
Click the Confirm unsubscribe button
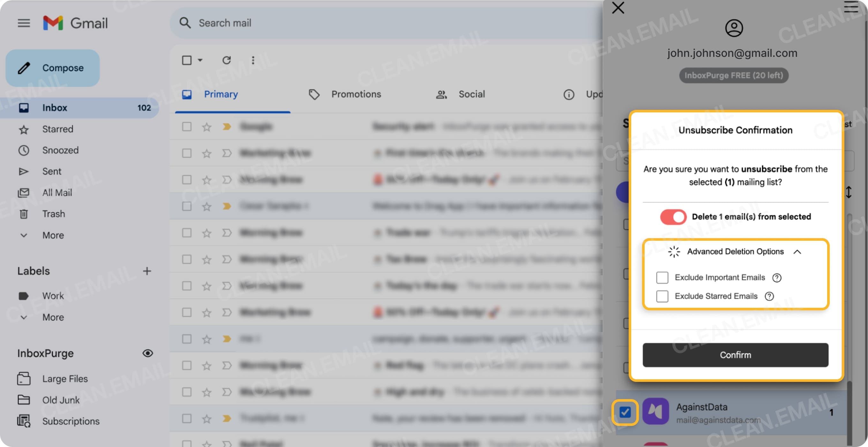pyautogui.click(x=735, y=355)
